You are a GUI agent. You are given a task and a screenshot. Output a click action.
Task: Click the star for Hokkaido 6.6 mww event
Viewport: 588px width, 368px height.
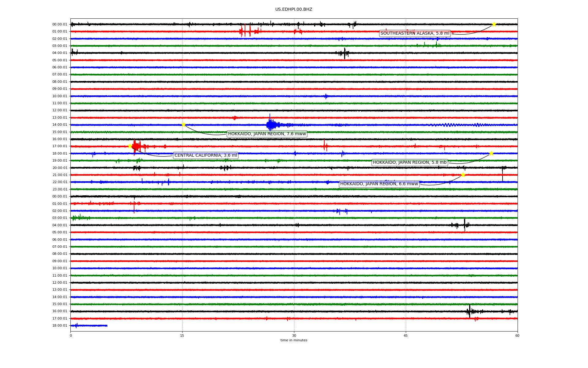pos(463,175)
